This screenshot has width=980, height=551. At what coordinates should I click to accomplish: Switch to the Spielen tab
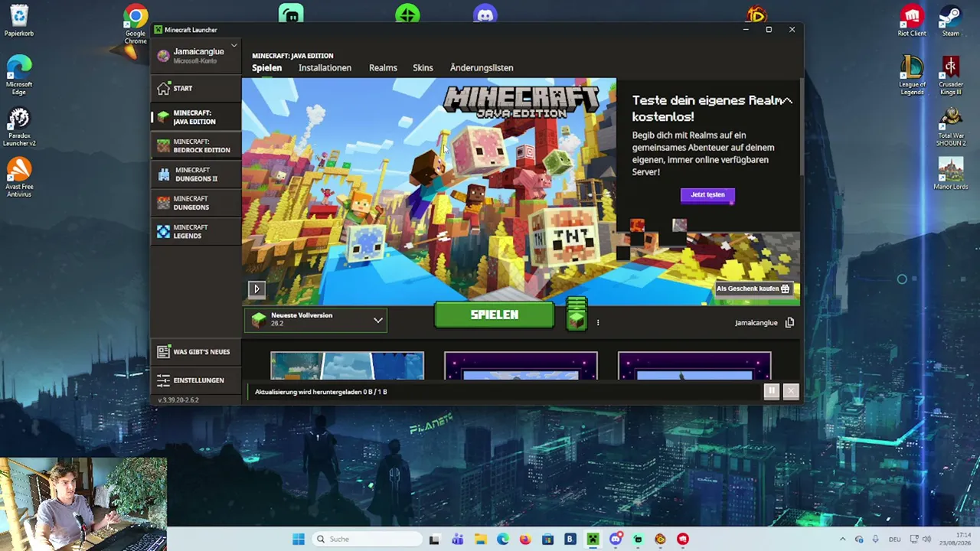pyautogui.click(x=267, y=67)
